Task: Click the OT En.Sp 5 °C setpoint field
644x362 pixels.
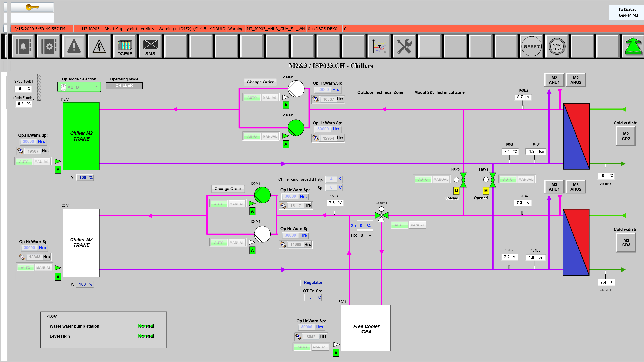Action: tap(313, 297)
